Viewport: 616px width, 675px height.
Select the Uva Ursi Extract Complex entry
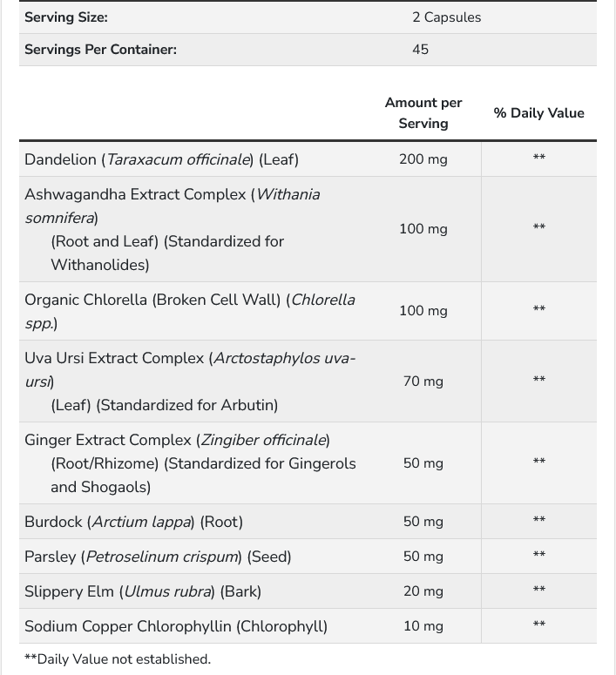[190, 381]
